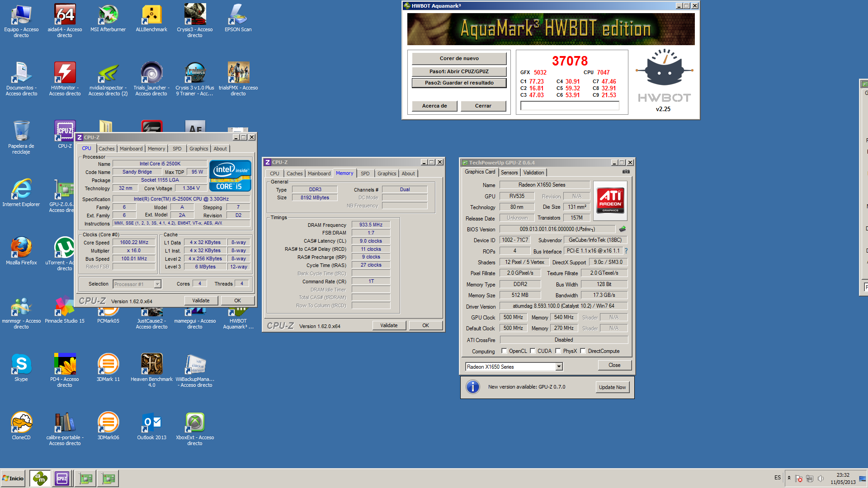Click GPU-Z BIOS save chip icon
Screen dimensions: 868x488
pos(623,229)
